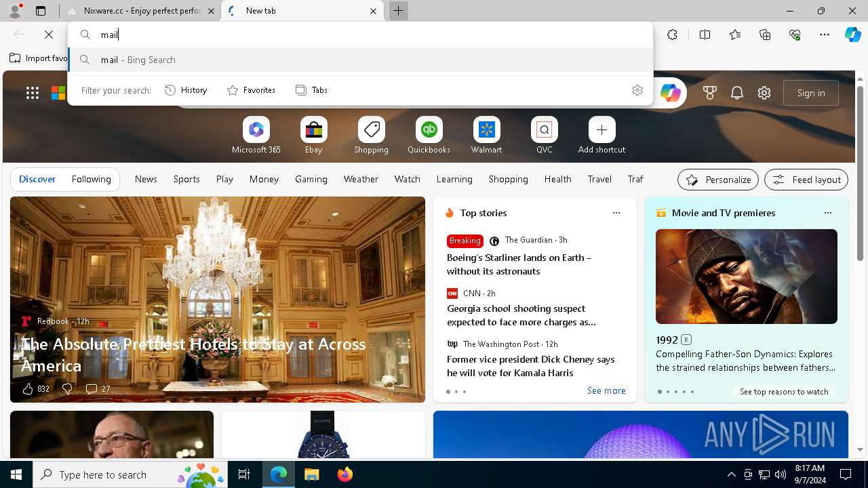
Task: Open the Walmart shortcut
Action: tap(486, 136)
